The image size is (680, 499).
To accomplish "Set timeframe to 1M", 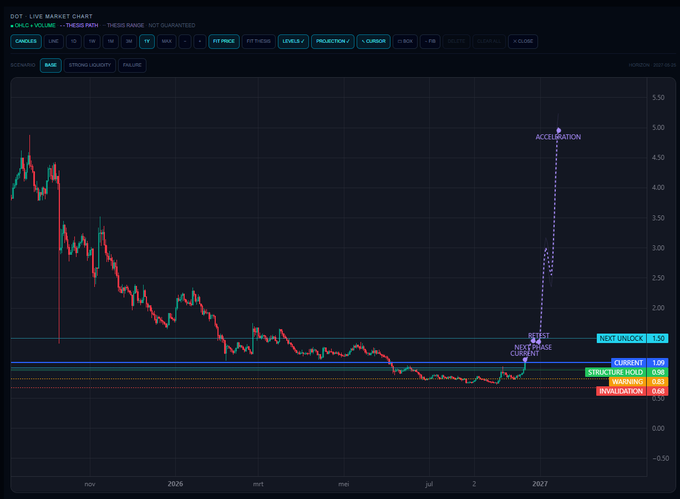I will point(111,41).
